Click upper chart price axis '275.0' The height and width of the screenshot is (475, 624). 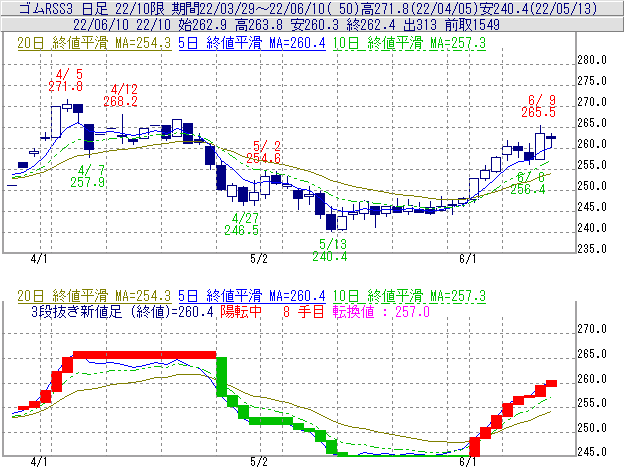coord(592,81)
